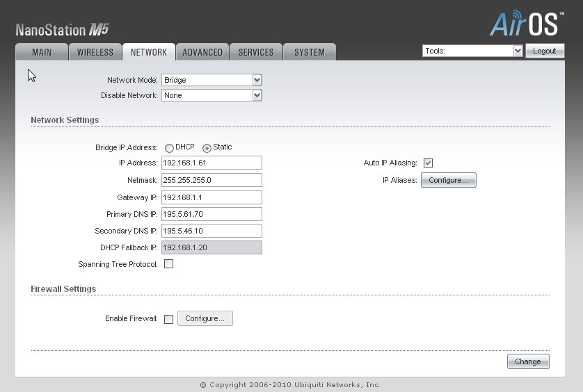
Task: Select DHCP for Bridge IP Address
Action: click(169, 148)
